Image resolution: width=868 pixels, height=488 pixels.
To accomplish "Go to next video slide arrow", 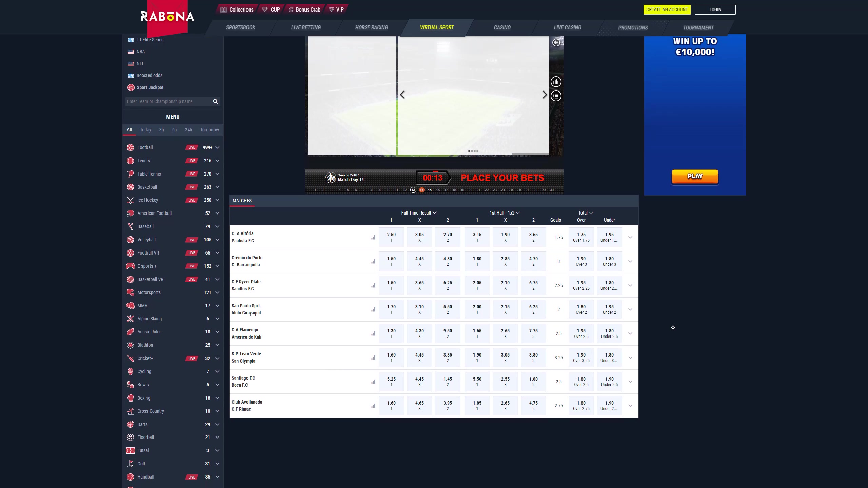I will pyautogui.click(x=545, y=95).
